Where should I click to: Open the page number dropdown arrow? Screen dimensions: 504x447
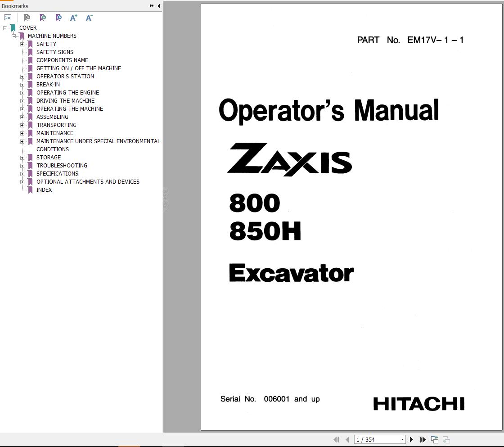point(402,440)
